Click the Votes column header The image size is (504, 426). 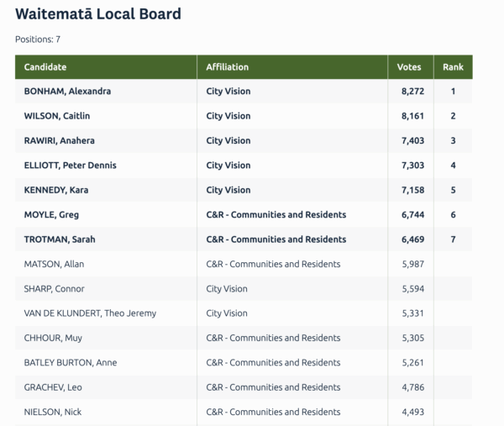tap(409, 67)
